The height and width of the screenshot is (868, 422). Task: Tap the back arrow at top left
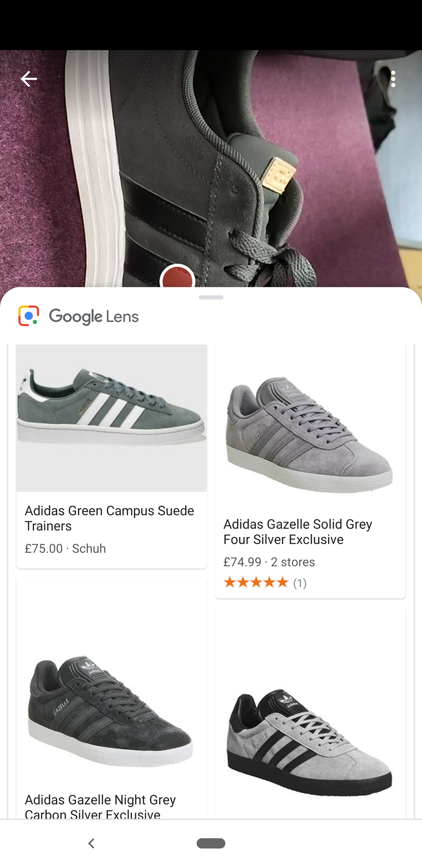click(x=29, y=79)
